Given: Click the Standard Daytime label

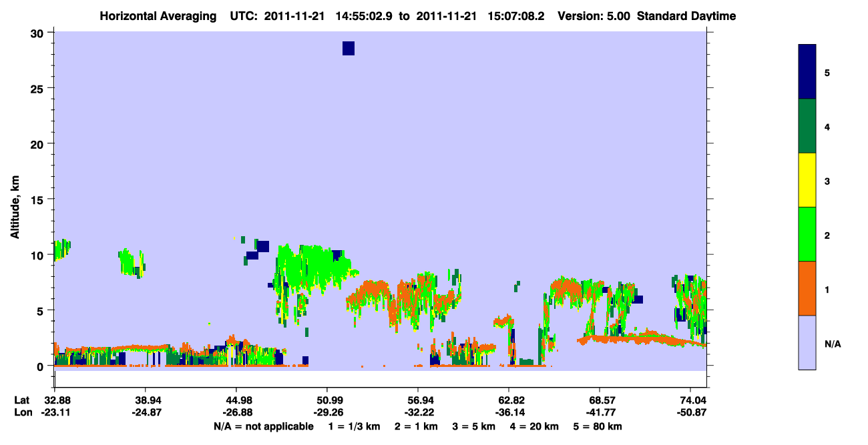Looking at the screenshot, I should pos(686,16).
